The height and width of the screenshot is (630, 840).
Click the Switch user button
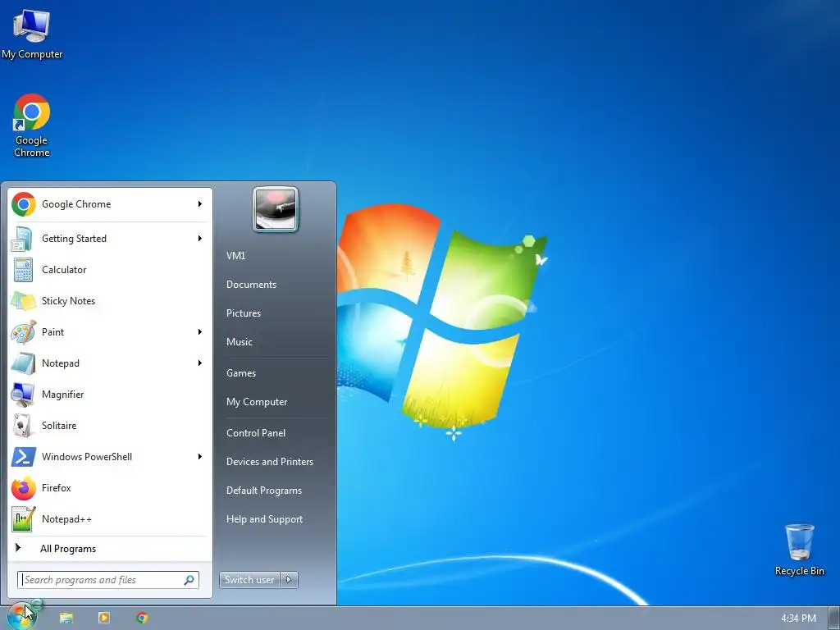click(x=249, y=580)
